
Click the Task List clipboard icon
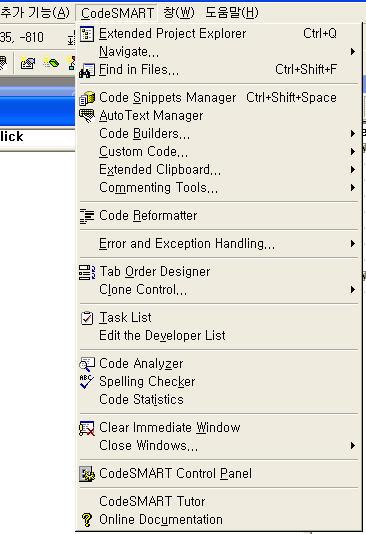(x=87, y=318)
